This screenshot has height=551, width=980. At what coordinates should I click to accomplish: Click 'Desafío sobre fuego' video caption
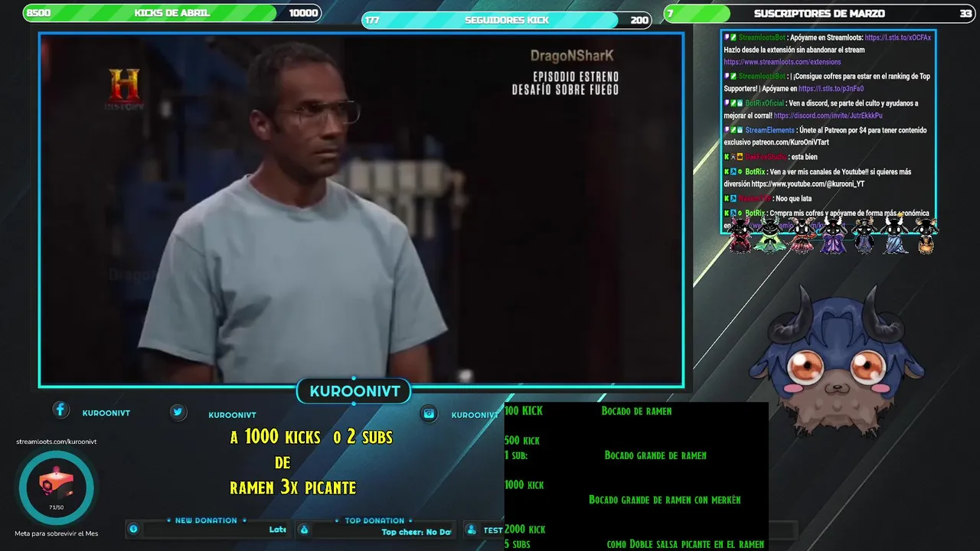pos(566,90)
